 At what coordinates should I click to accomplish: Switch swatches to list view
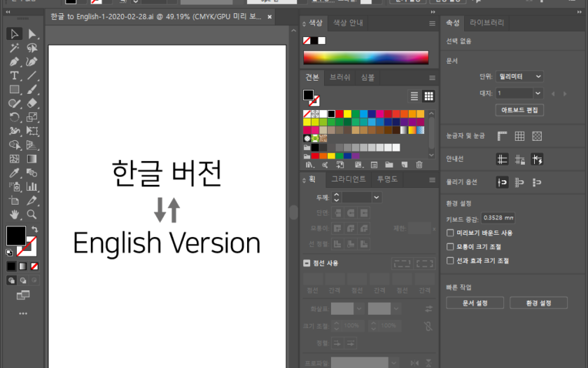point(414,96)
